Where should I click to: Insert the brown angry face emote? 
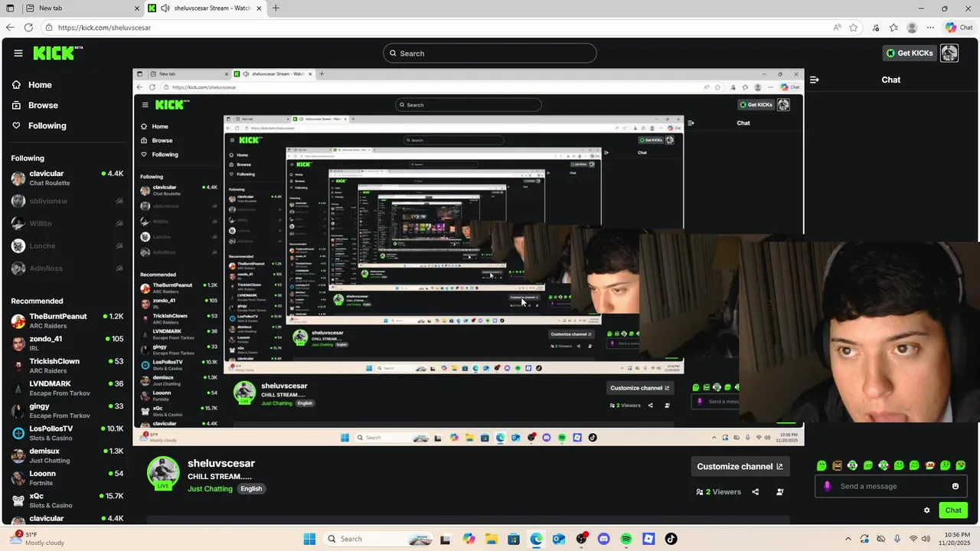837,465
